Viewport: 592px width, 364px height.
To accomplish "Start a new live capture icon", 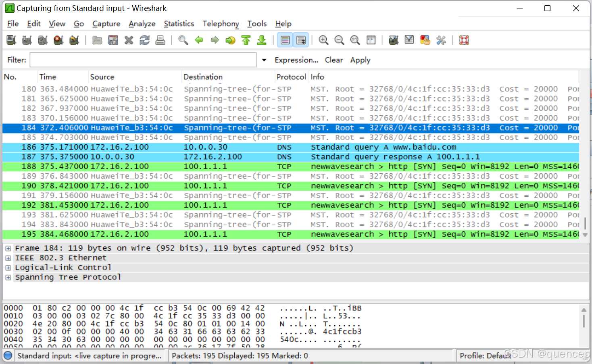I will [43, 40].
